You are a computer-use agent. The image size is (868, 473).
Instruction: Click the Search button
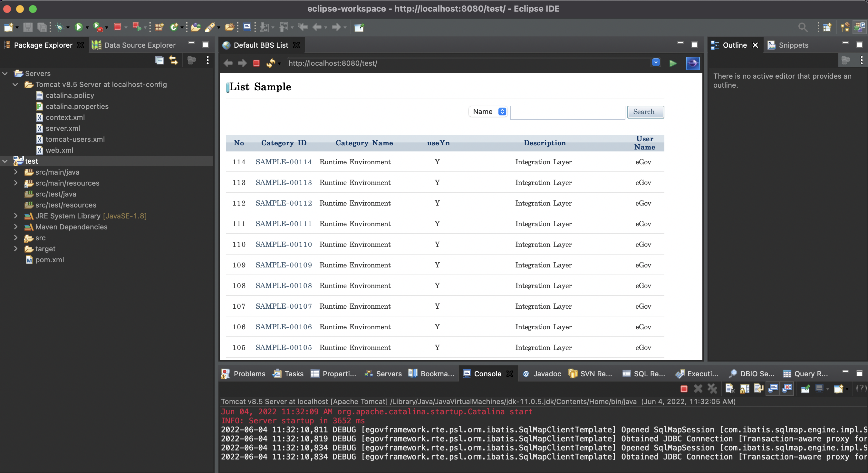(645, 112)
